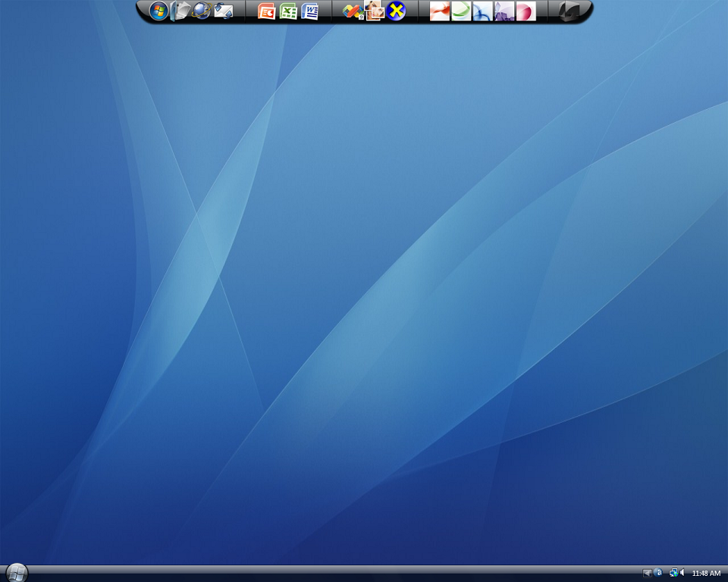Open the red swirl Acrobat dock icon
The width and height of the screenshot is (728, 582).
click(x=440, y=11)
